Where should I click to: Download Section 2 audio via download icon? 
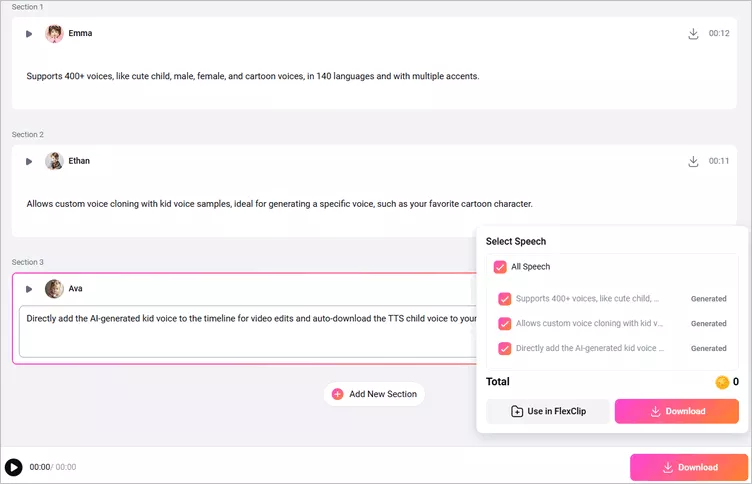point(693,161)
